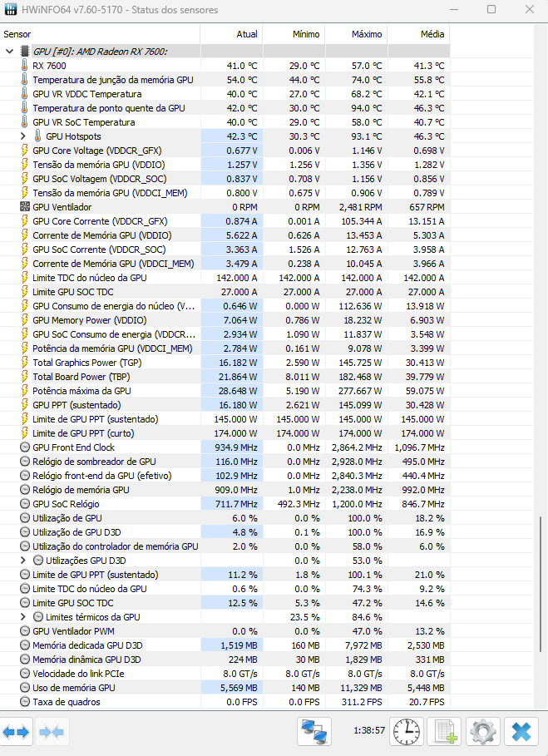Select GPU Memory Power (VDDIO) row
Viewport: 548px width, 756px height.
point(225,320)
